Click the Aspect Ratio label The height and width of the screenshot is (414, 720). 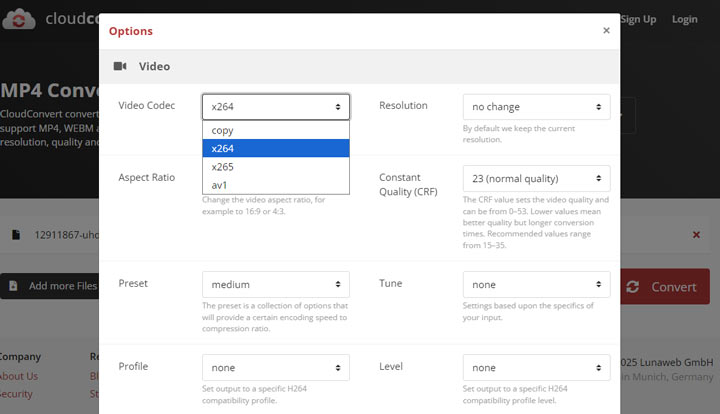[x=146, y=177]
